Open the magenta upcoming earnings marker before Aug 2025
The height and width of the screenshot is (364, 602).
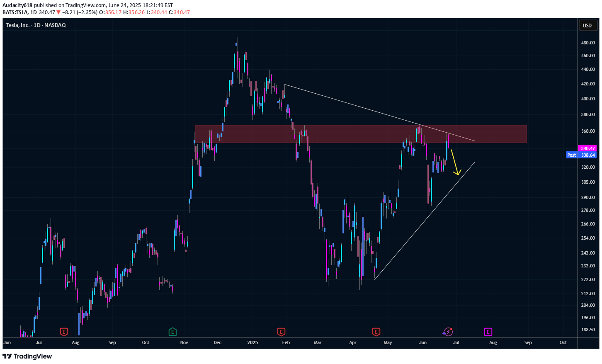click(488, 332)
